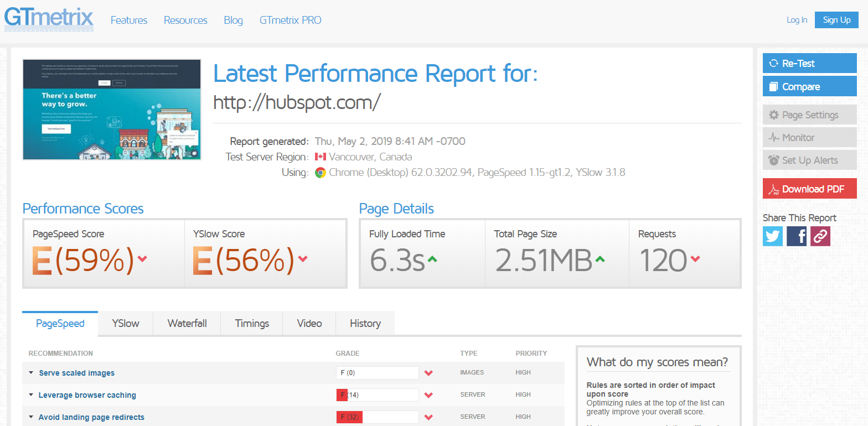Copy report link via chain icon

(820, 236)
